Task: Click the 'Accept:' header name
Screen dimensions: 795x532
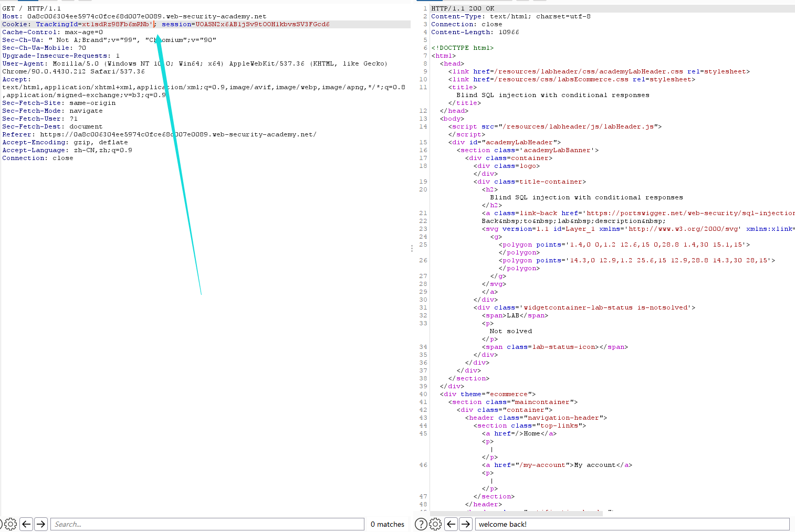Action: click(17, 79)
